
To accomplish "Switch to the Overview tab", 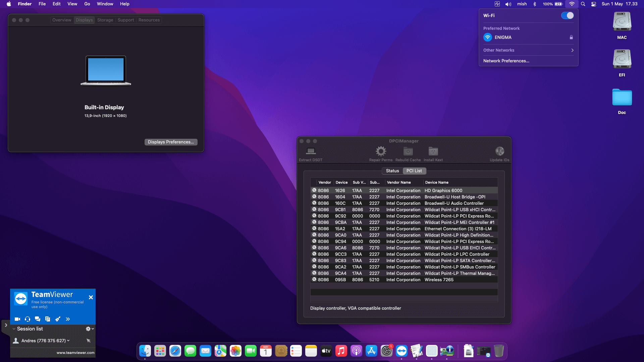I will click(x=62, y=20).
